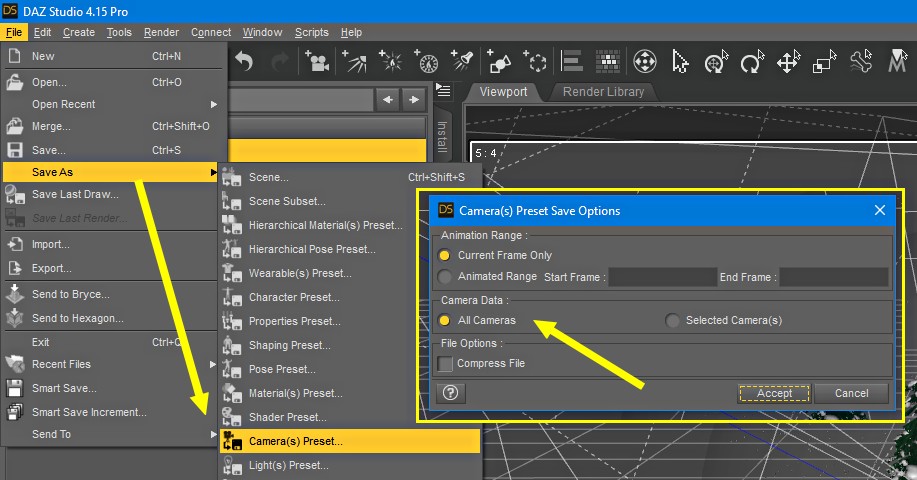Image resolution: width=917 pixels, height=480 pixels.
Task: Create a new camera with toolbar icon
Action: [316, 61]
